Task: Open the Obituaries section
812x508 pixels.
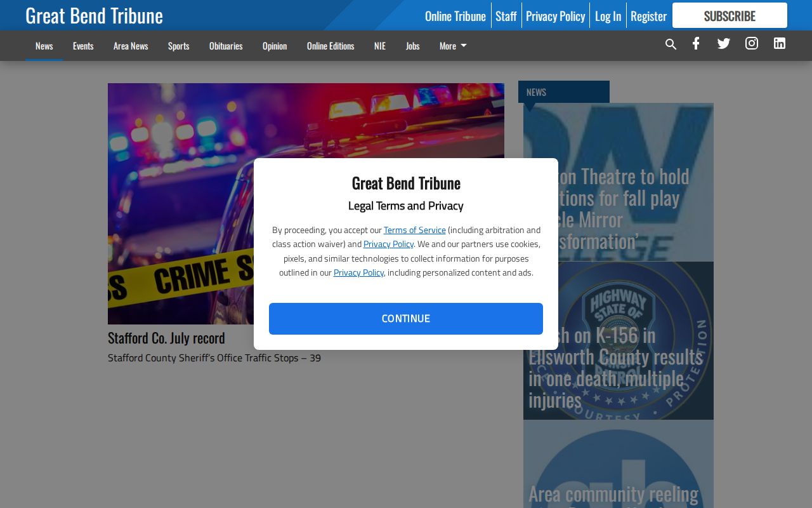Action: 226,46
